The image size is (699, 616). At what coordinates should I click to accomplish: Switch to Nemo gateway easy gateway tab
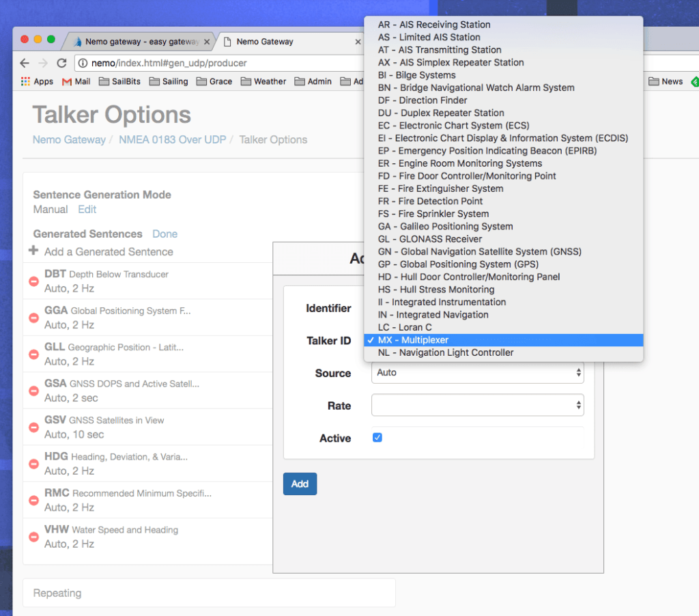[x=138, y=42]
